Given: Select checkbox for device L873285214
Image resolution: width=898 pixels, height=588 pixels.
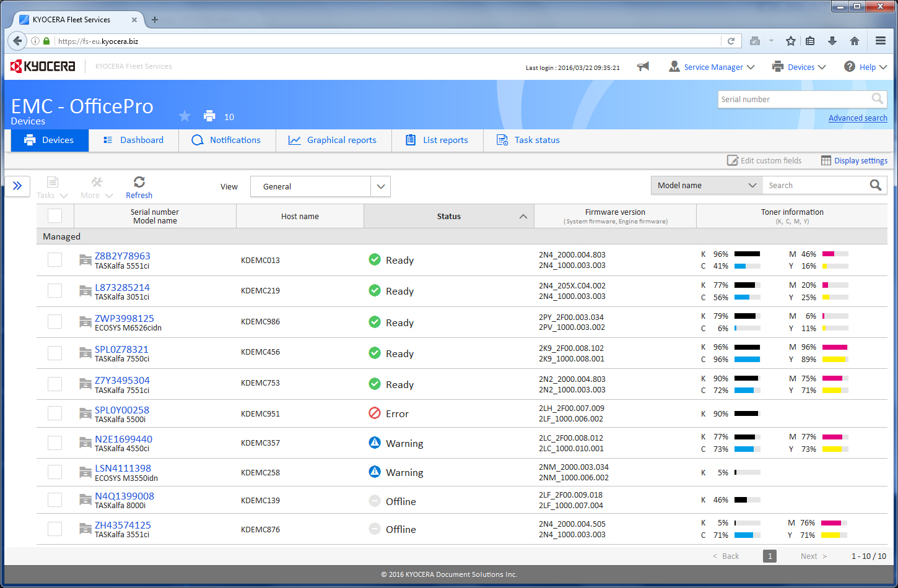Looking at the screenshot, I should 55,290.
